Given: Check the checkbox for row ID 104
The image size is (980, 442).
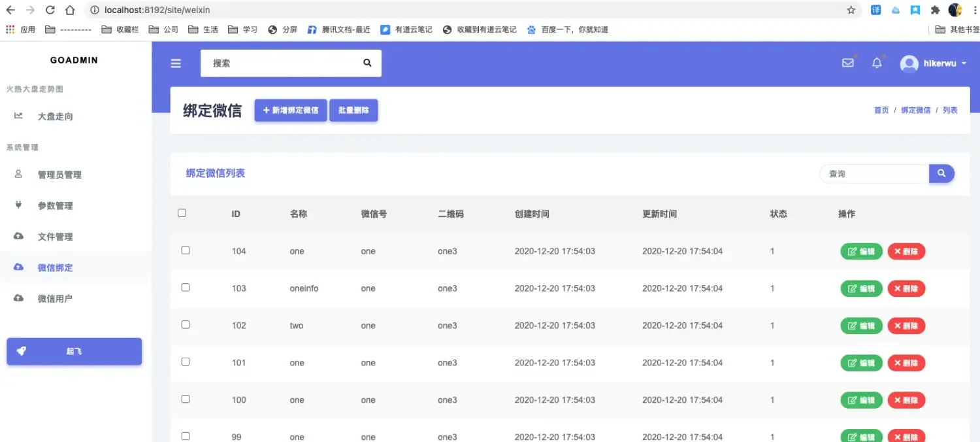Looking at the screenshot, I should [185, 250].
